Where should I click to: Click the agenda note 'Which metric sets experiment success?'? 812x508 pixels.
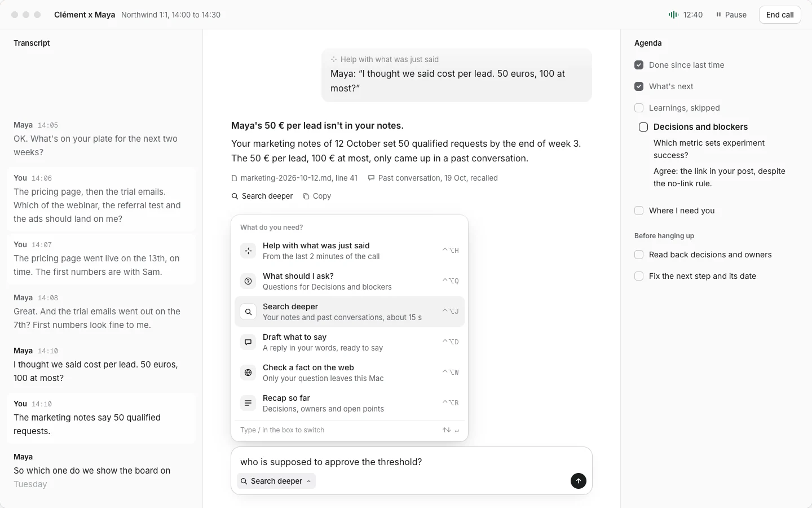click(709, 149)
